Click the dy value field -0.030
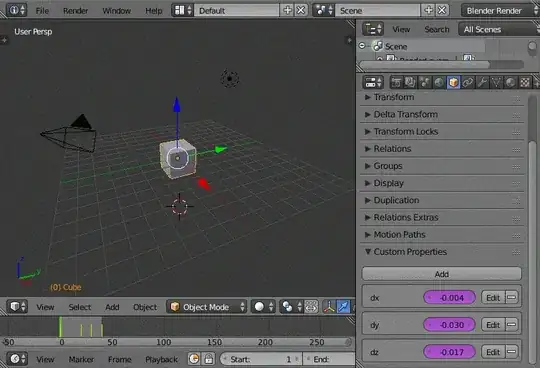The height and width of the screenshot is (368, 540). click(x=449, y=325)
